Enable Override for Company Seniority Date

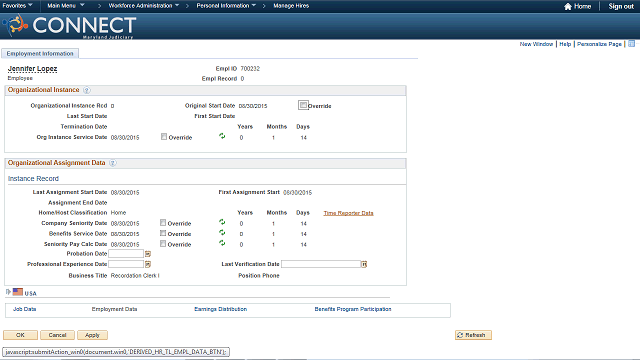coord(163,223)
